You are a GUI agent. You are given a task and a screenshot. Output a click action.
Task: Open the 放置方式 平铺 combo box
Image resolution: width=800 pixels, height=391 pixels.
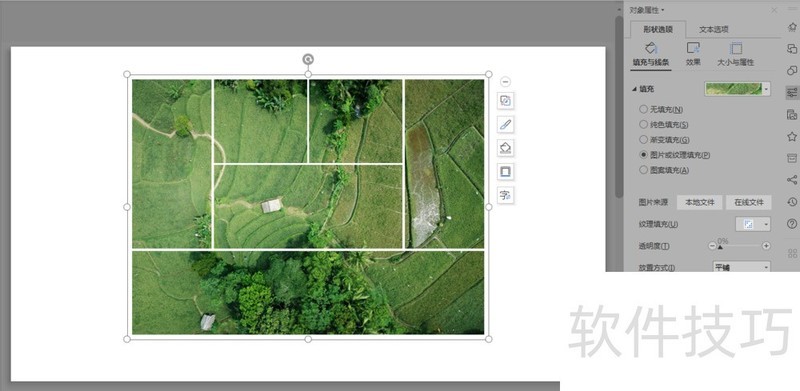pos(741,267)
